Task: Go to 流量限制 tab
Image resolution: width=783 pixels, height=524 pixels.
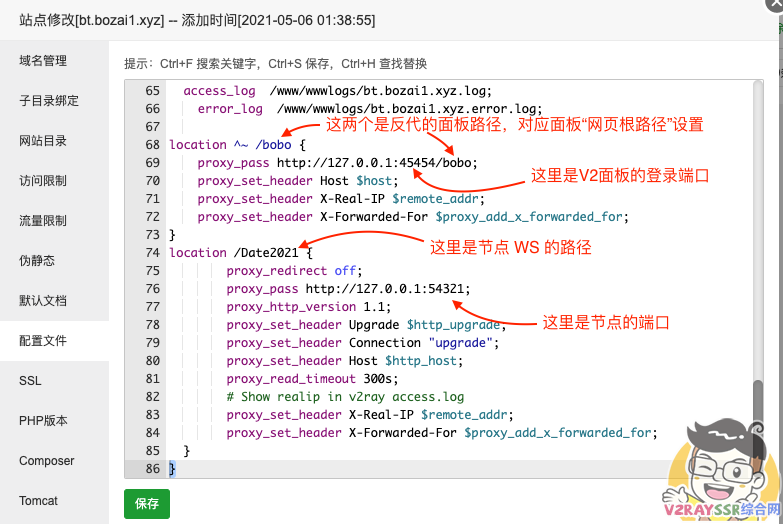Action: 43,221
